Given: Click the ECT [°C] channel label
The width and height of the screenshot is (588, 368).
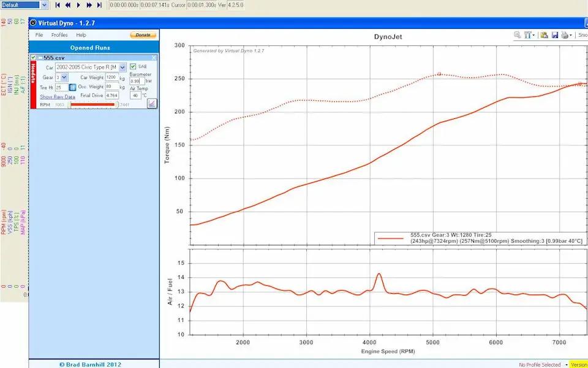Looking at the screenshot, I should pos(4,84).
